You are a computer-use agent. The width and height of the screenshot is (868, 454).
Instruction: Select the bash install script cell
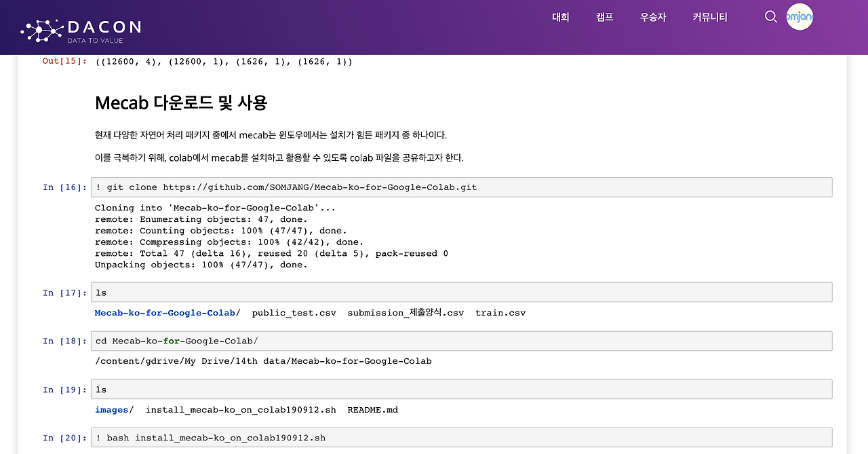click(461, 437)
